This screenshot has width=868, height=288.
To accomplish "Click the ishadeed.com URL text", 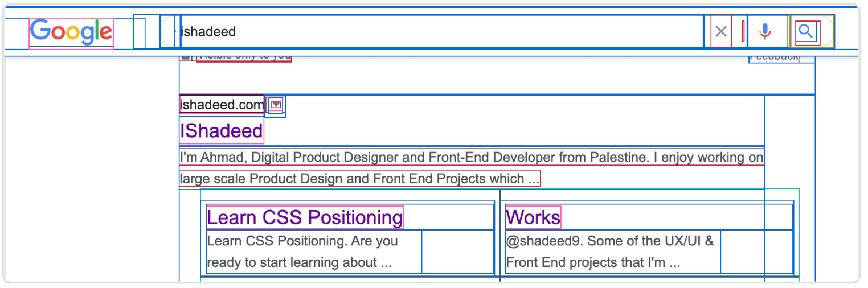I will tap(222, 105).
